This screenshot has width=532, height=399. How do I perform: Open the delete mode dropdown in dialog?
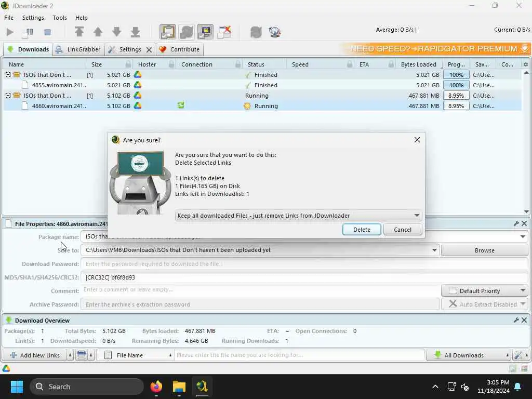point(299,216)
